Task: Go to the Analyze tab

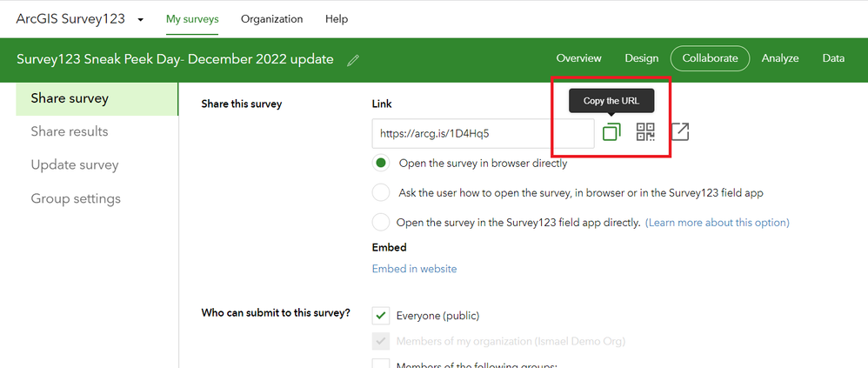Action: [780, 58]
